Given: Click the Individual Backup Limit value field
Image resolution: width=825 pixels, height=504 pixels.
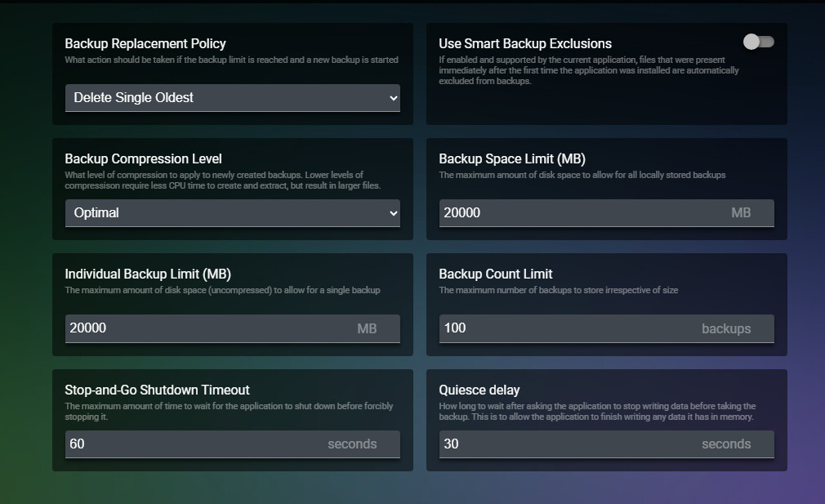Looking at the screenshot, I should (204, 328).
